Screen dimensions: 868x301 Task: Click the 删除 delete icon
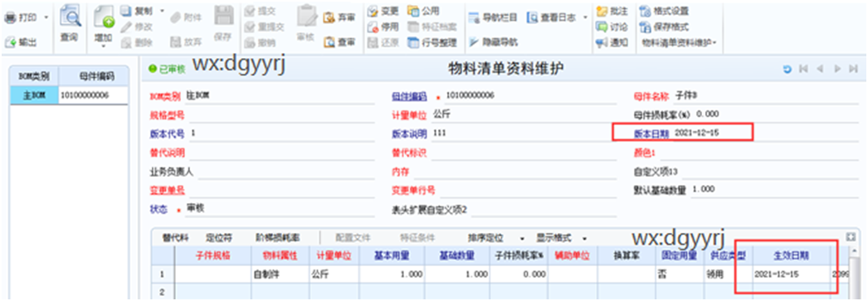pyautogui.click(x=125, y=42)
